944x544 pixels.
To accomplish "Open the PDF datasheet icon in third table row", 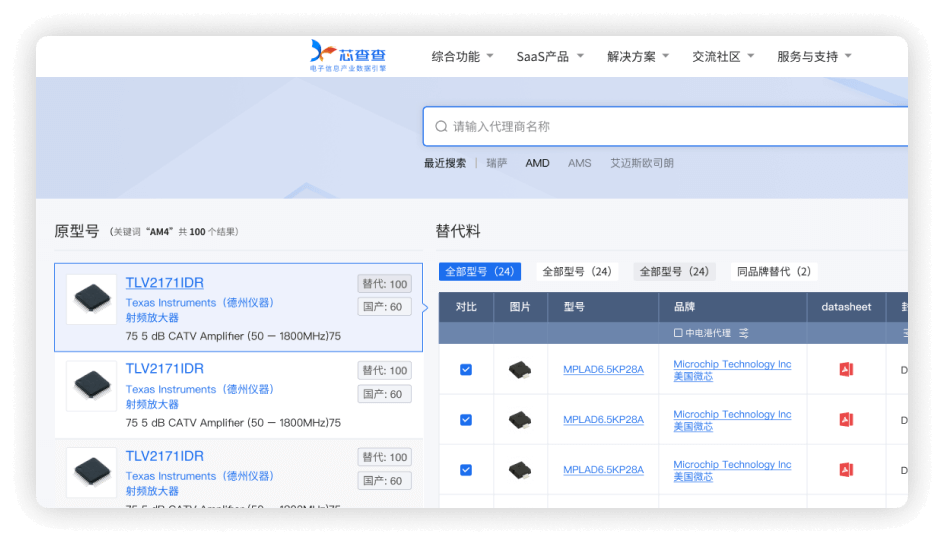I will (x=846, y=470).
